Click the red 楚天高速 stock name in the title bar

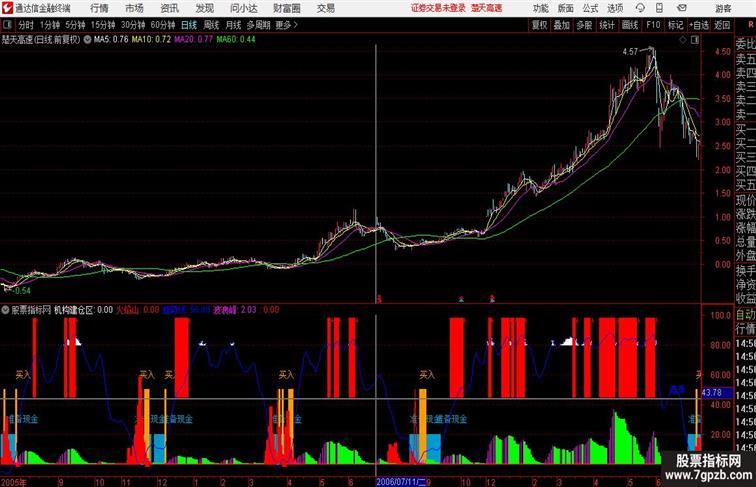(x=486, y=8)
